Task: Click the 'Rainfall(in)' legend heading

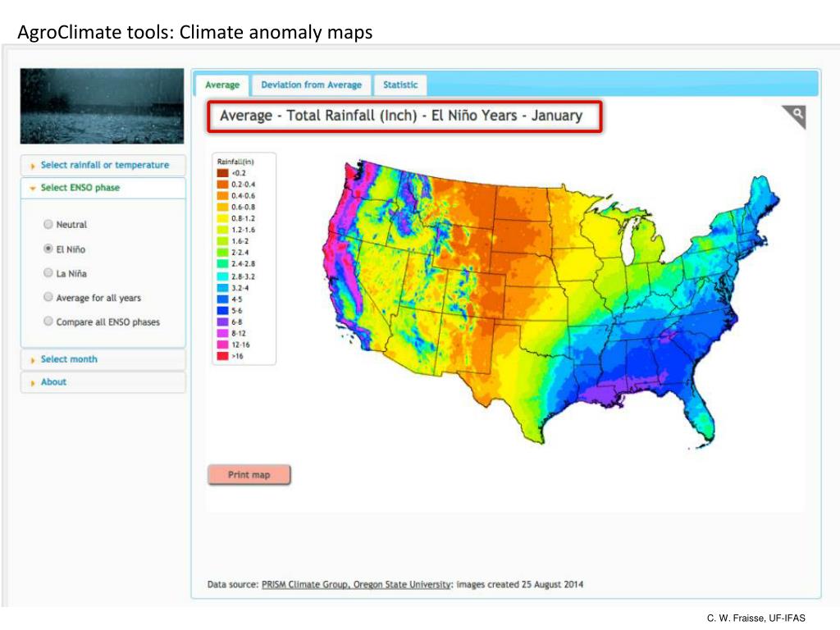Action: click(235, 162)
